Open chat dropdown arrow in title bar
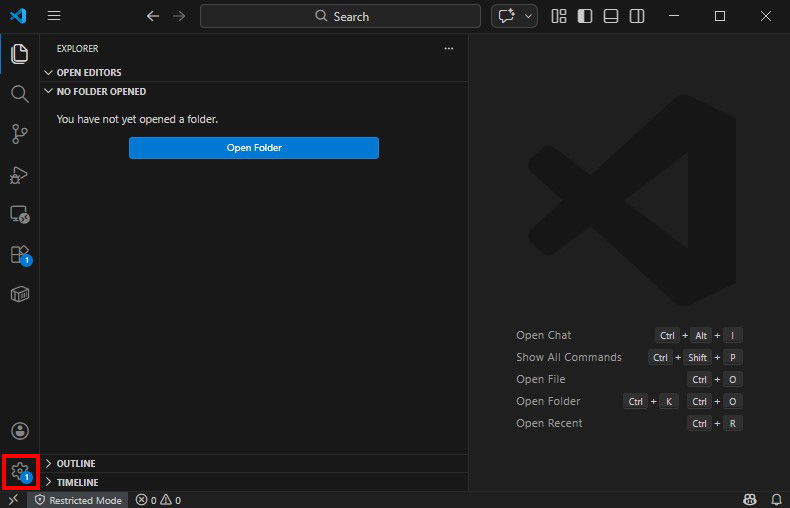 coord(529,16)
